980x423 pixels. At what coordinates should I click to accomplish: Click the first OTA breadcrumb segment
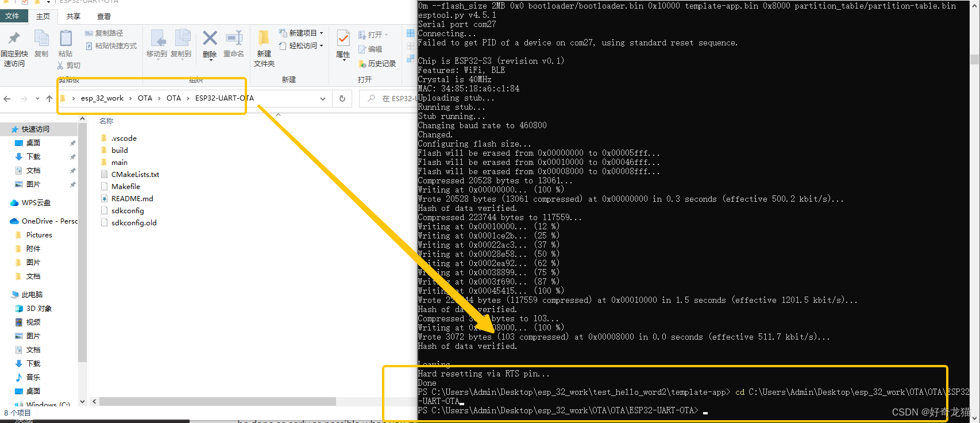tap(145, 98)
